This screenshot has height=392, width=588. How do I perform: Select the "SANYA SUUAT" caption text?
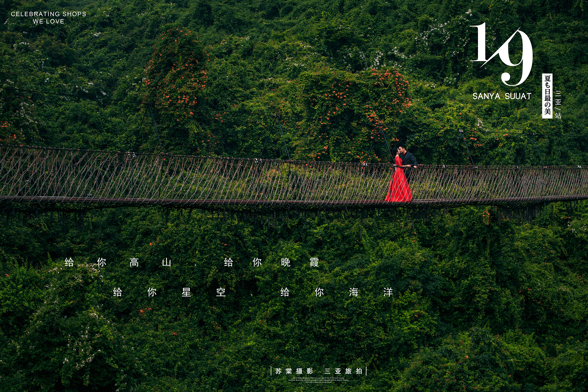(502, 96)
